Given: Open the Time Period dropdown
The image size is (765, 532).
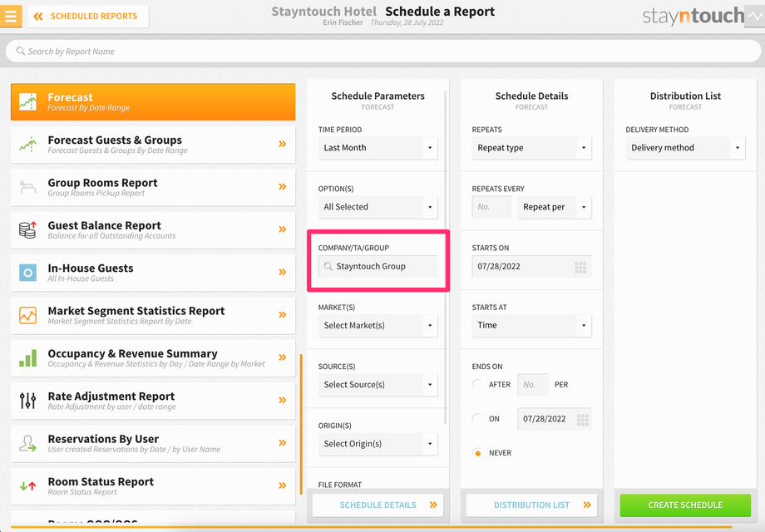Looking at the screenshot, I should [x=378, y=148].
